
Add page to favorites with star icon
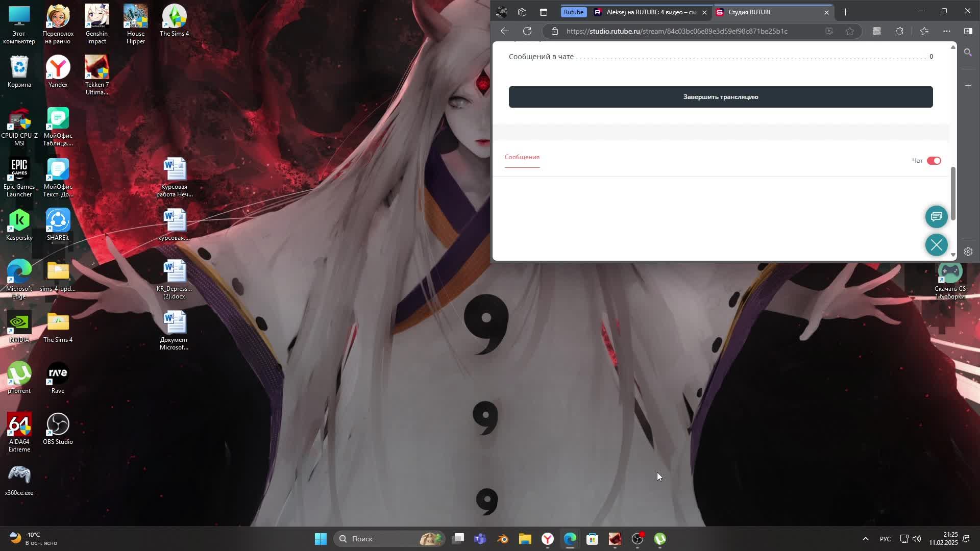[850, 31]
